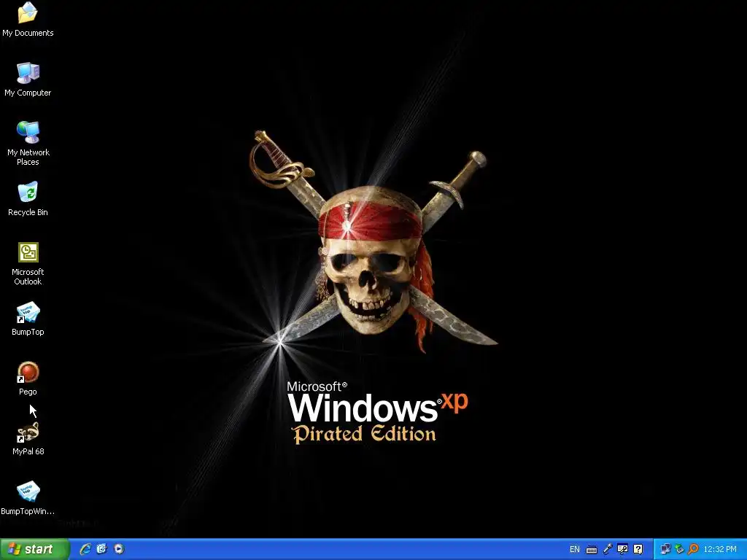
Task: Open language bar Help question-mark icon
Action: pyautogui.click(x=638, y=550)
